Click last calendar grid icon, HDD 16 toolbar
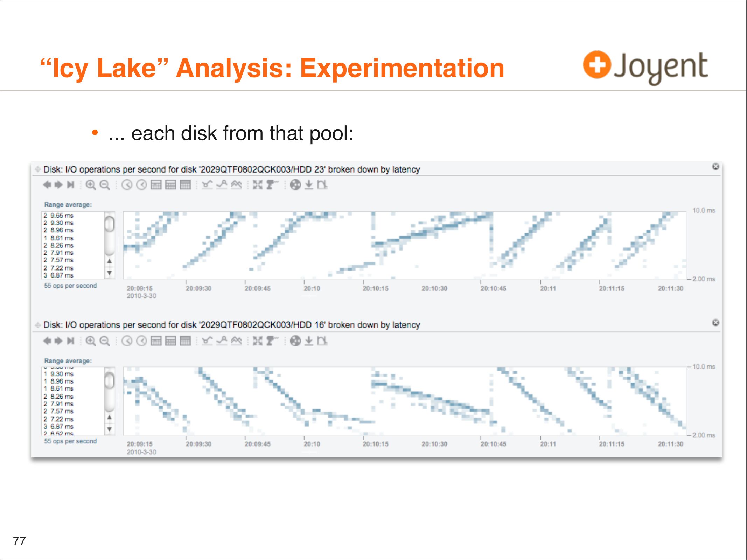The width and height of the screenshot is (747, 560). pyautogui.click(x=185, y=341)
